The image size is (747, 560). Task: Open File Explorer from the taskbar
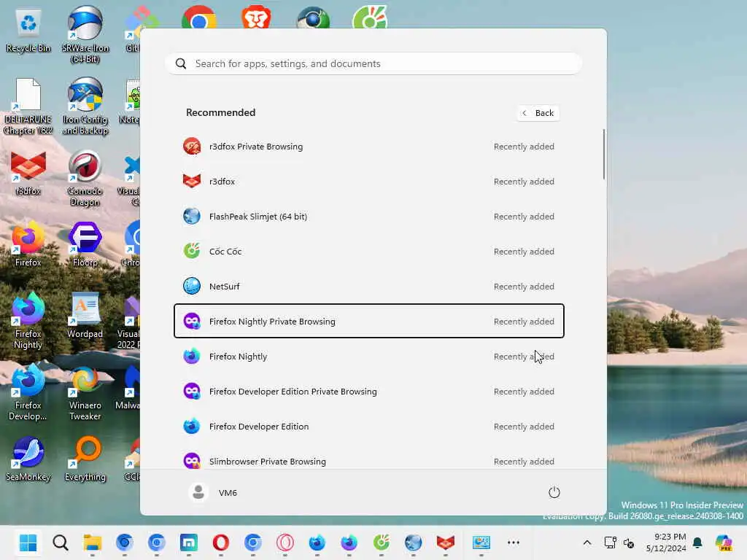pos(93,542)
